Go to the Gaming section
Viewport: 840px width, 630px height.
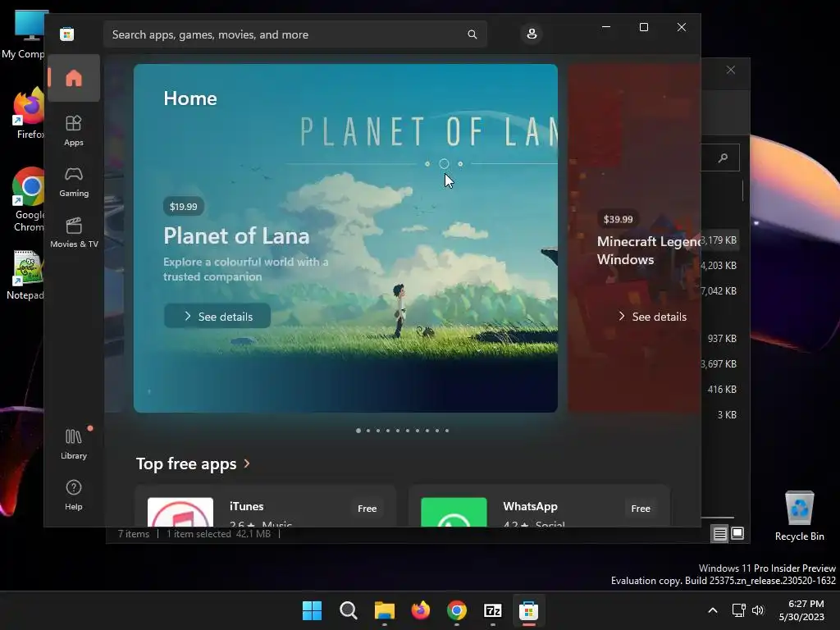coord(73,181)
